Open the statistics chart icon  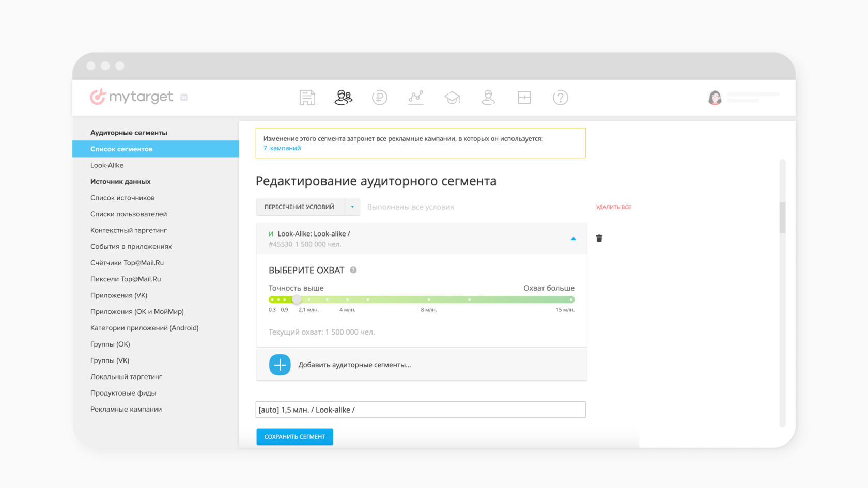tap(416, 98)
